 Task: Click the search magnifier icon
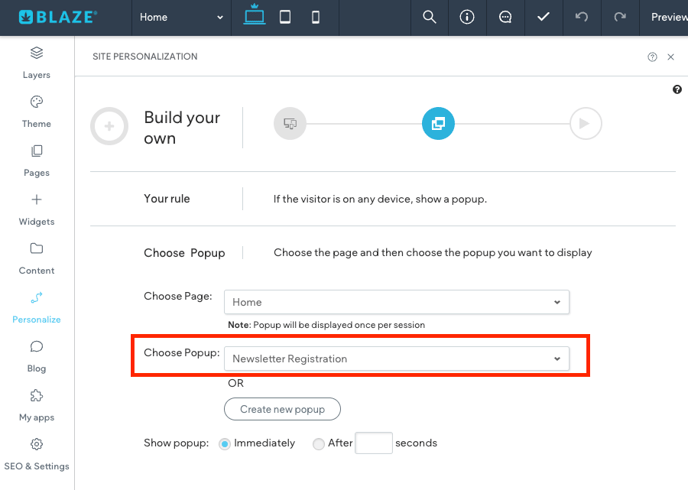click(429, 17)
